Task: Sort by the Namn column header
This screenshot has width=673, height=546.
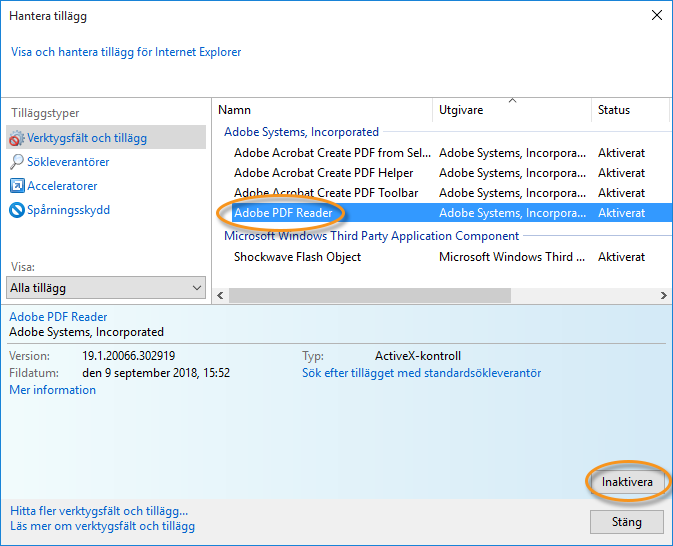Action: click(x=323, y=110)
